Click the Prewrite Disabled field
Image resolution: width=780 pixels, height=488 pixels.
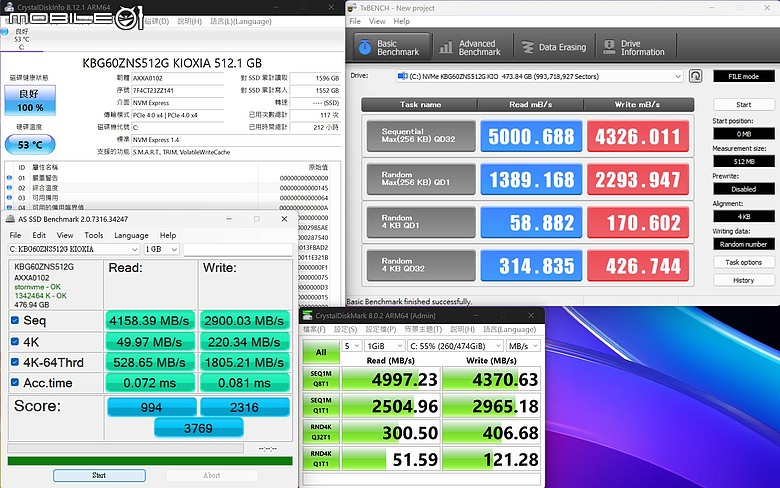click(x=744, y=189)
